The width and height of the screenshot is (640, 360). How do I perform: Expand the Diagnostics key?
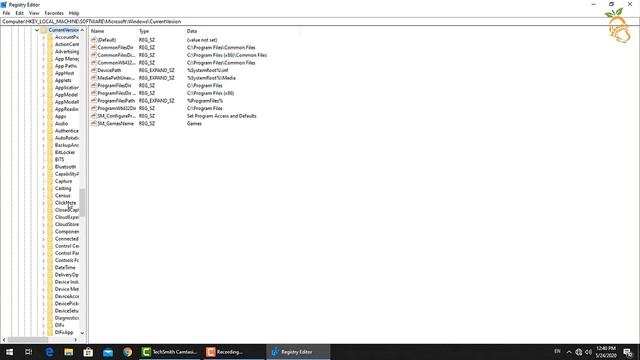[44, 318]
